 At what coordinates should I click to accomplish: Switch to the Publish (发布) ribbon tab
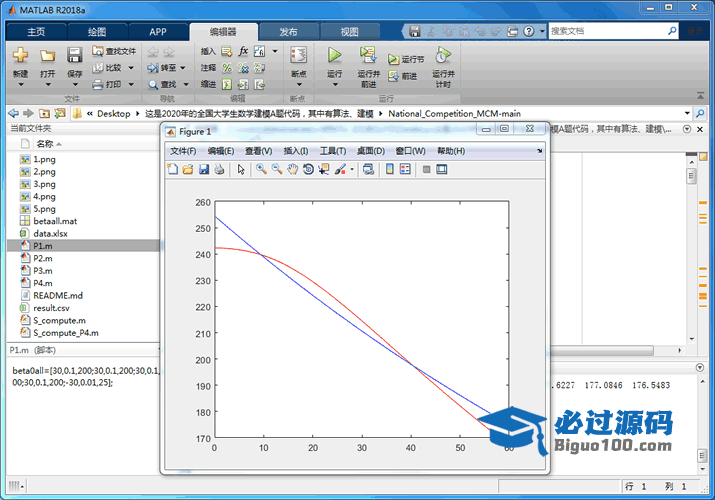(288, 32)
